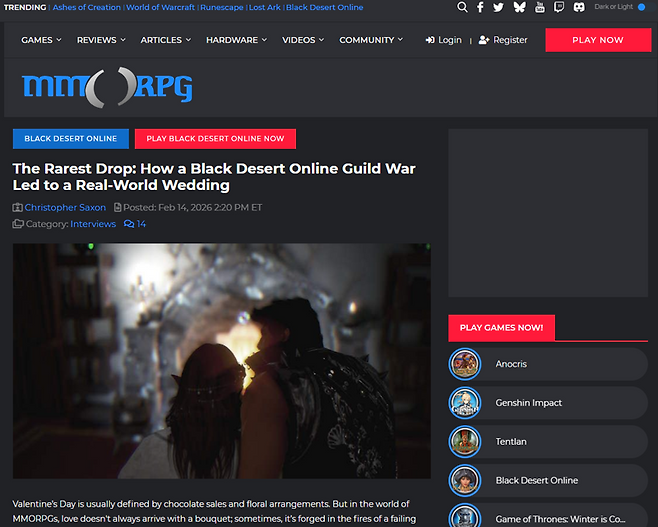Open author Christopher Saxon's profile link

pyautogui.click(x=65, y=207)
